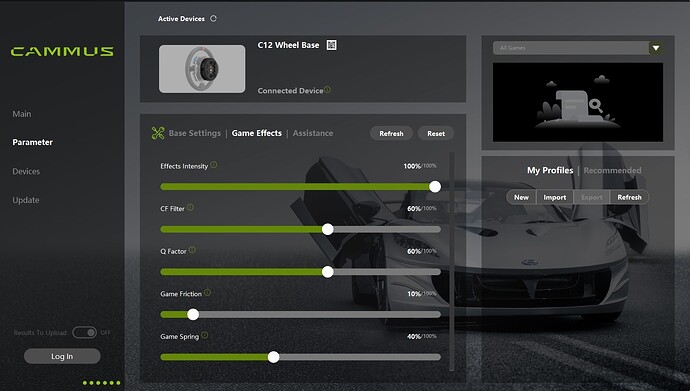The height and width of the screenshot is (391, 690).
Task: Open the Update section
Action: (x=26, y=200)
